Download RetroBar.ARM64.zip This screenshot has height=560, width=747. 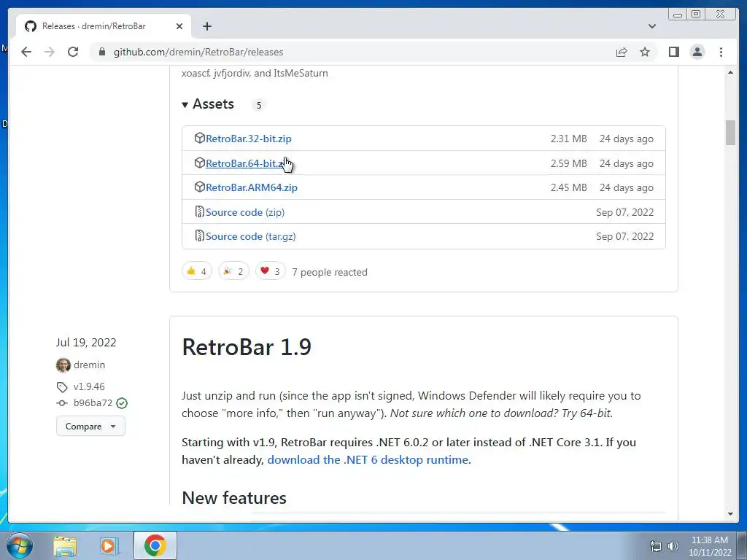click(252, 187)
